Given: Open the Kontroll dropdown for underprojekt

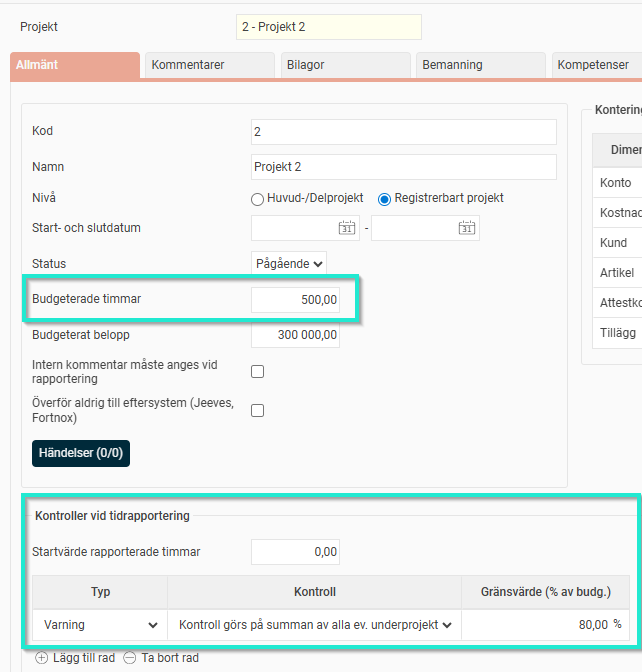Looking at the screenshot, I should click(314, 625).
